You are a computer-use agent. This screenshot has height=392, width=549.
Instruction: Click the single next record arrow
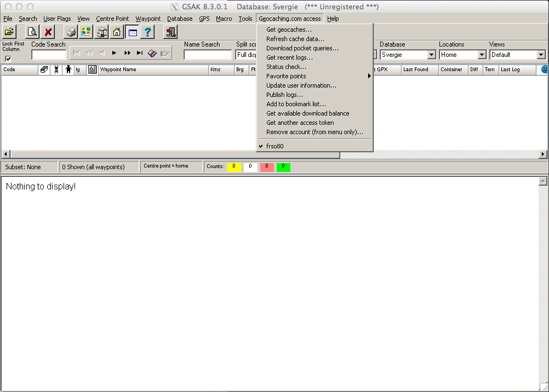(114, 53)
